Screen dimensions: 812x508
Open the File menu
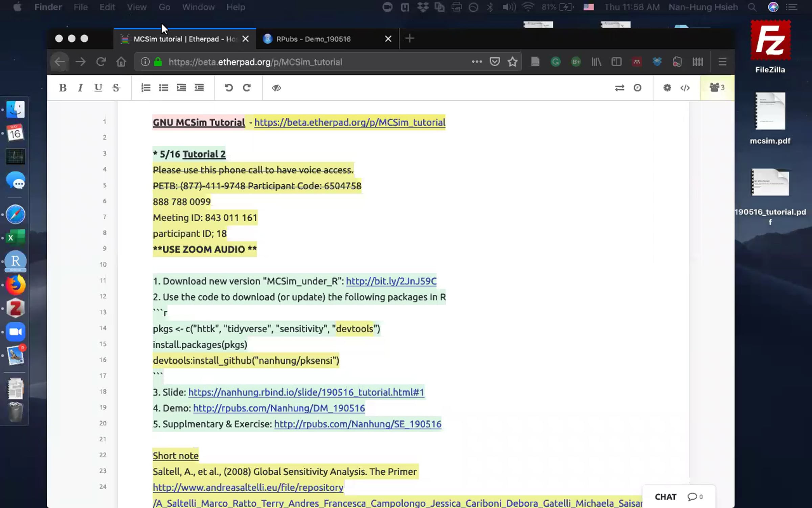tap(81, 7)
